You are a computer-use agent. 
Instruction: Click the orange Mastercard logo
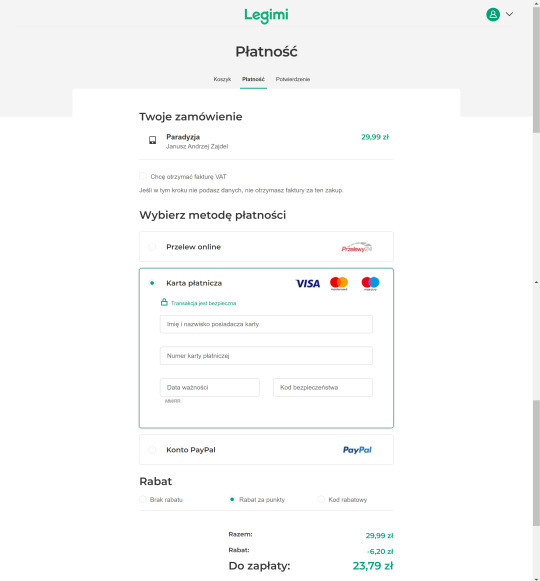coord(339,283)
